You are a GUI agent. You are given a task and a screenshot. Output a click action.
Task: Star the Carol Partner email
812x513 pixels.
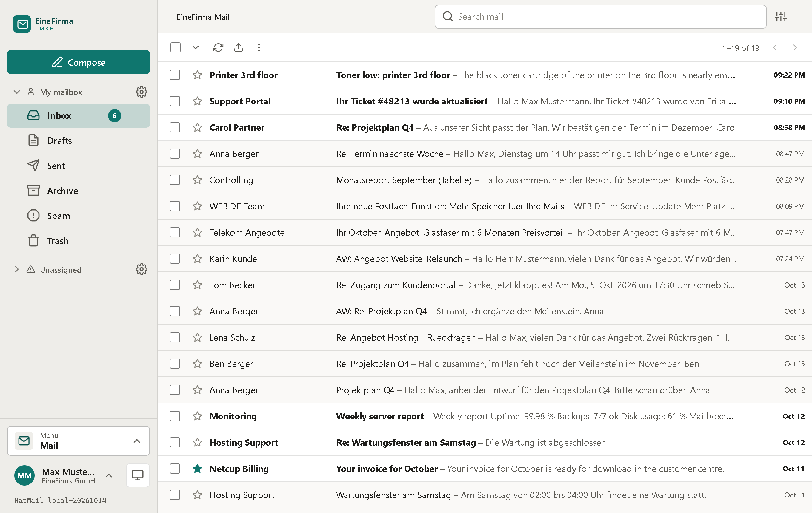click(x=197, y=127)
